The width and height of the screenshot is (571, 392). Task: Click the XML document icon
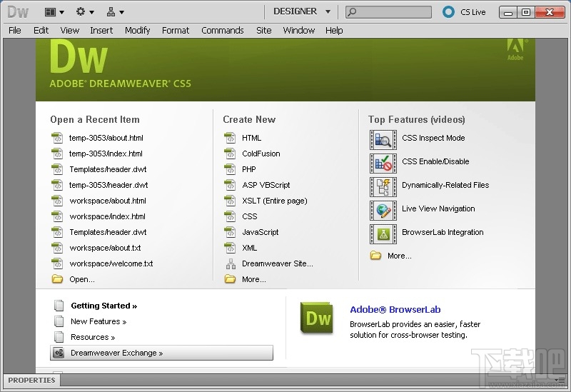coord(230,247)
